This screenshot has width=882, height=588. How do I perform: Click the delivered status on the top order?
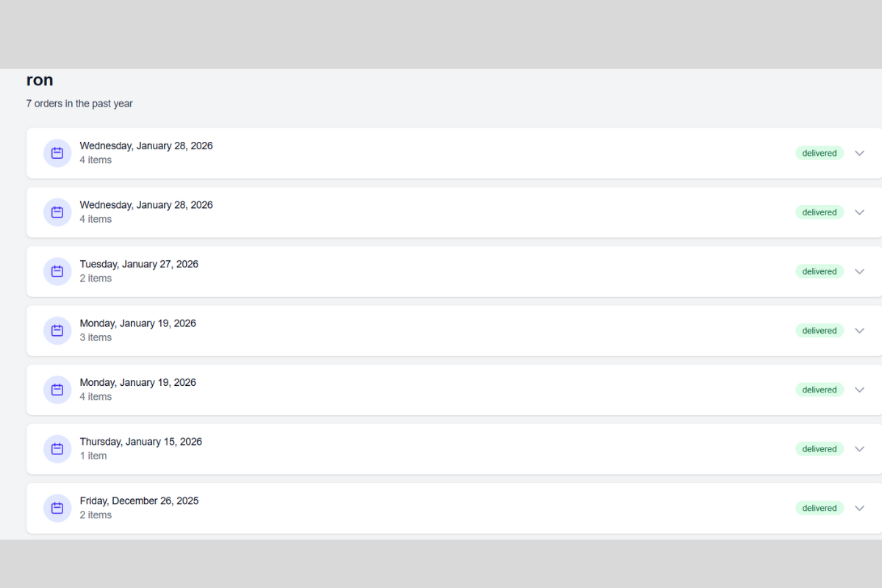coord(819,153)
